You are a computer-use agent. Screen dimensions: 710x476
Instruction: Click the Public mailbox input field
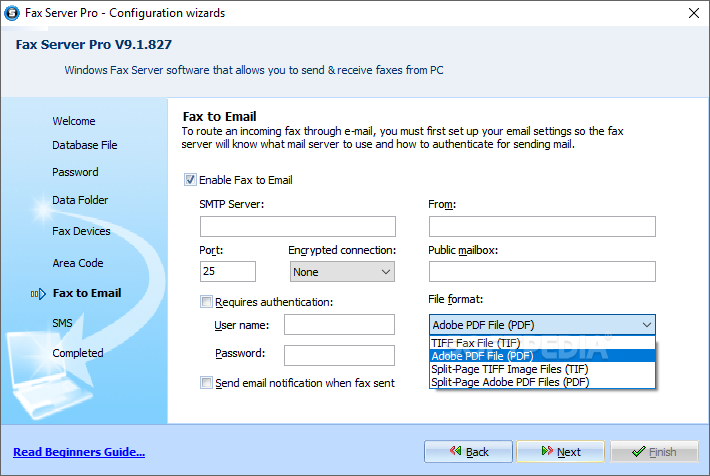coord(542,271)
